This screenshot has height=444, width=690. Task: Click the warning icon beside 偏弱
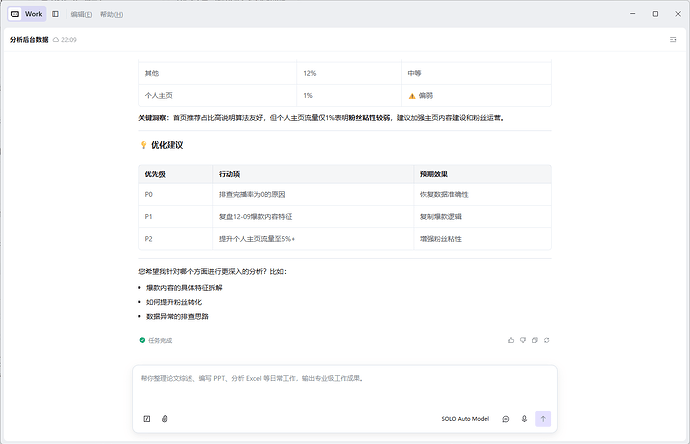[x=412, y=95]
